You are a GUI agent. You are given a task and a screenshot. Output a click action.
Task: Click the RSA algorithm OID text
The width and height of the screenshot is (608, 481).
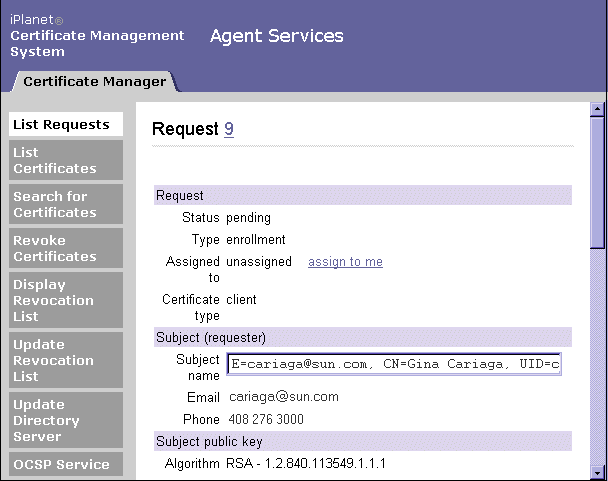[x=306, y=464]
